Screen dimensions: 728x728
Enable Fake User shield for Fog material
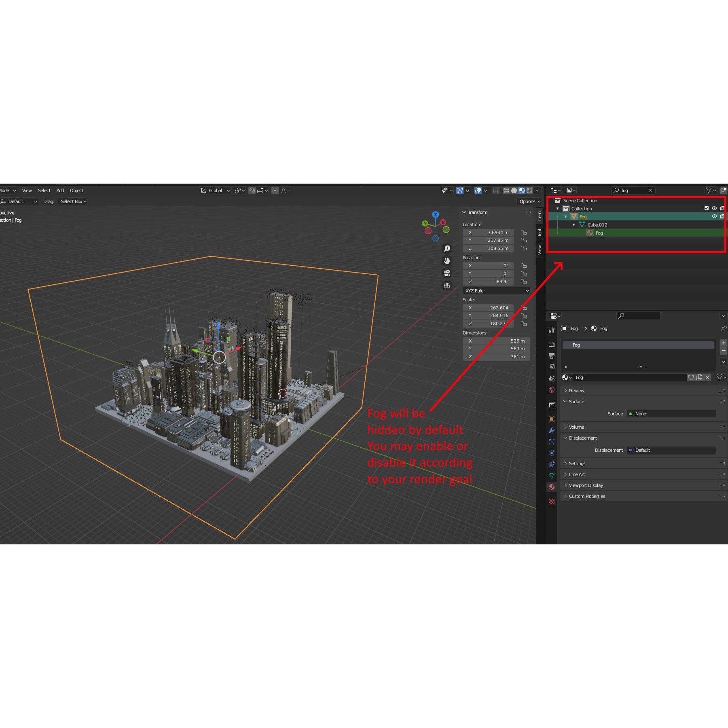691,377
